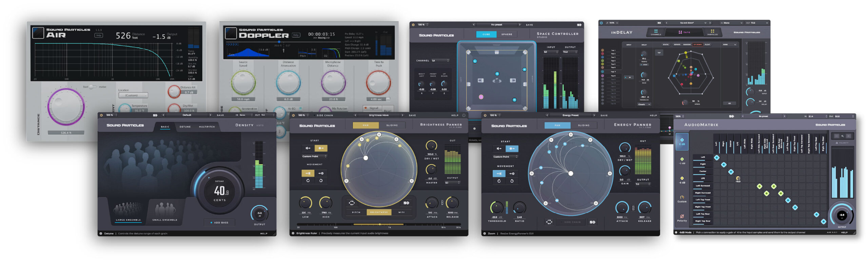
Task: Toggle the Tap 3 enable circle in InDelay
Action: tap(602, 57)
